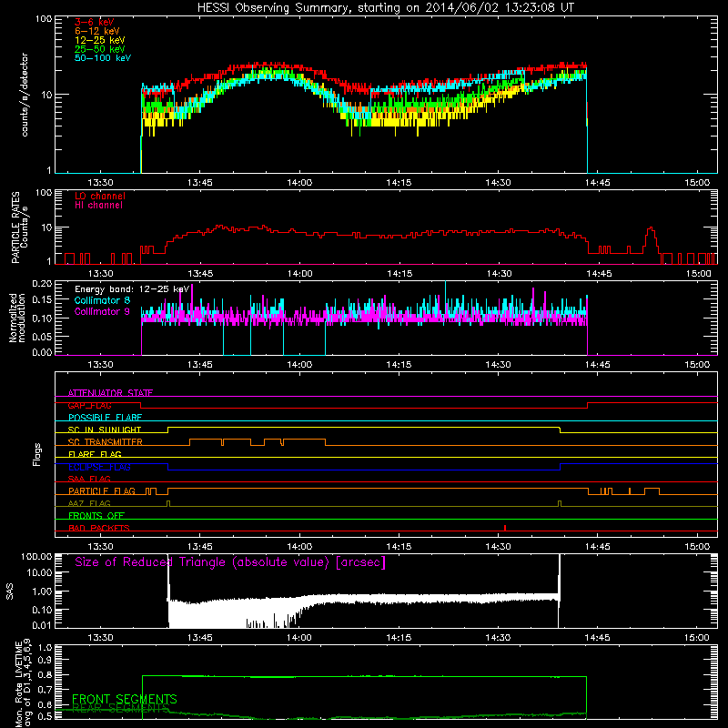Click the SAS axis label

coord(10,591)
